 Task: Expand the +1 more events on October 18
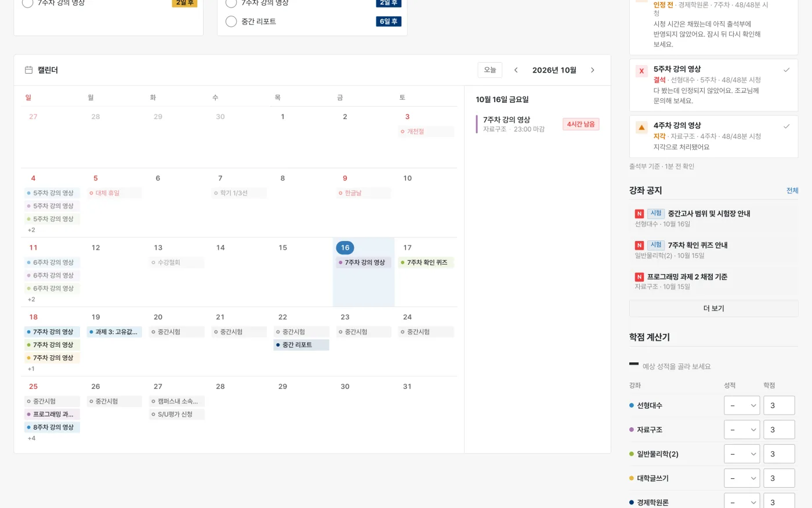(31, 369)
